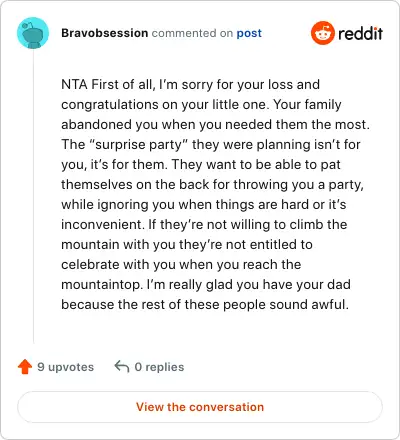
Task: Click the "commented on" gray text
Action: pyautogui.click(x=192, y=33)
